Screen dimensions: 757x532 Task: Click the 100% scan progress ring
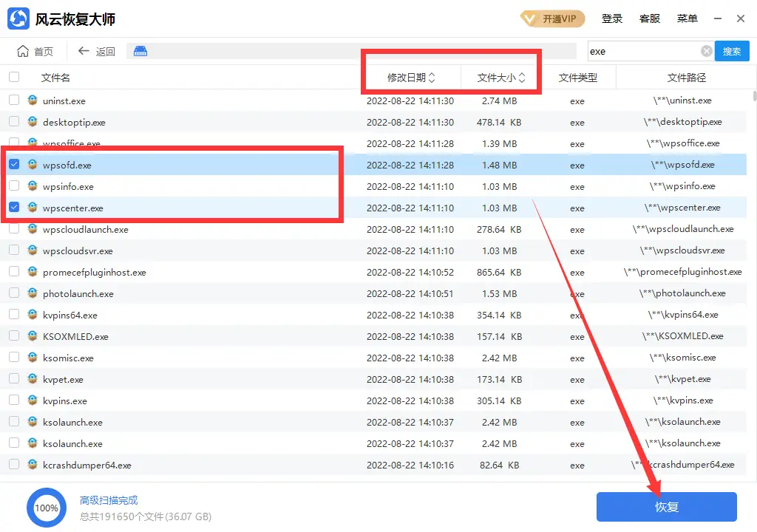[47, 508]
